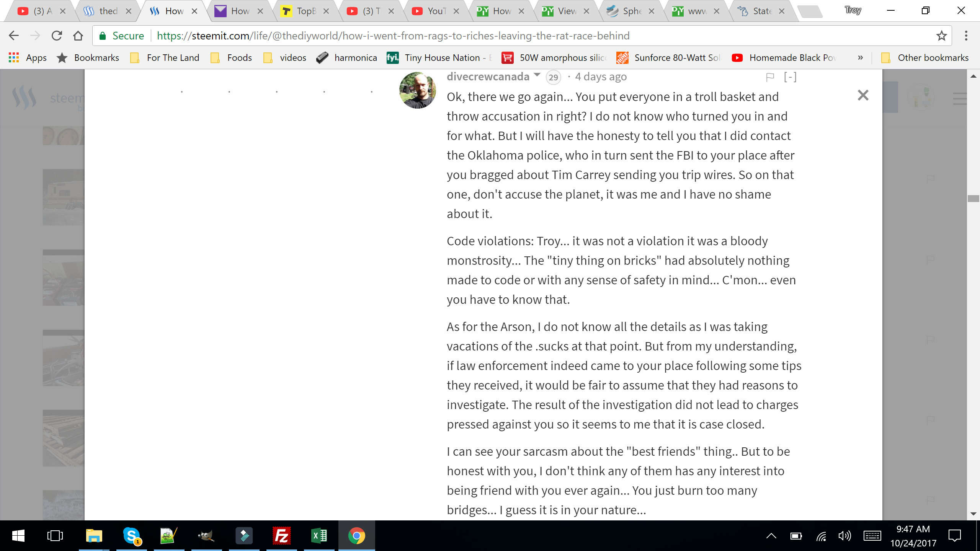Go to browser home page
This screenshot has height=551, width=980.
pyautogui.click(x=78, y=36)
